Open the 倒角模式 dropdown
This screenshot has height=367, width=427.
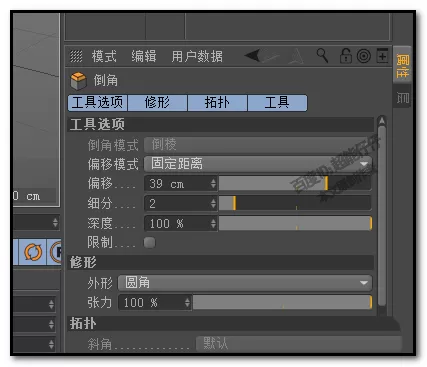pyautogui.click(x=258, y=145)
